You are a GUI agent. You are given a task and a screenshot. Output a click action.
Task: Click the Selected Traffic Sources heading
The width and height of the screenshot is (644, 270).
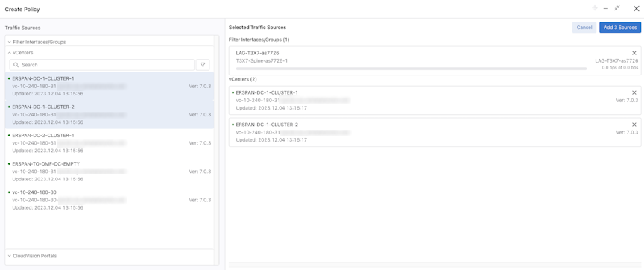click(x=257, y=28)
